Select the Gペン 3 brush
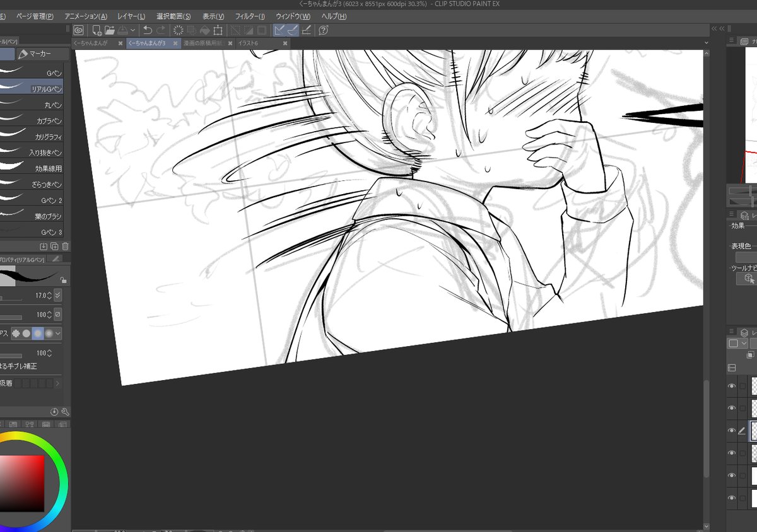757x532 pixels. point(32,232)
